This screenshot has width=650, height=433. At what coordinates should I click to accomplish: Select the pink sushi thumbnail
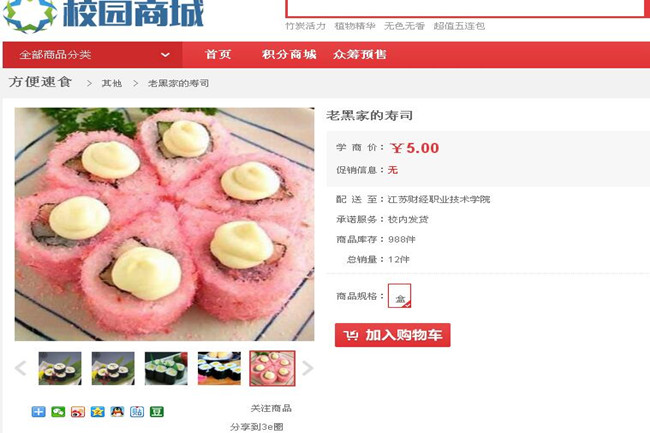click(x=272, y=368)
